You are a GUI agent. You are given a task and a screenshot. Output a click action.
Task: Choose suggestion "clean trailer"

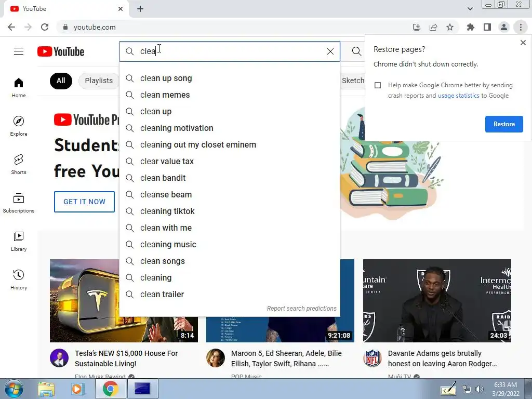(229, 295)
